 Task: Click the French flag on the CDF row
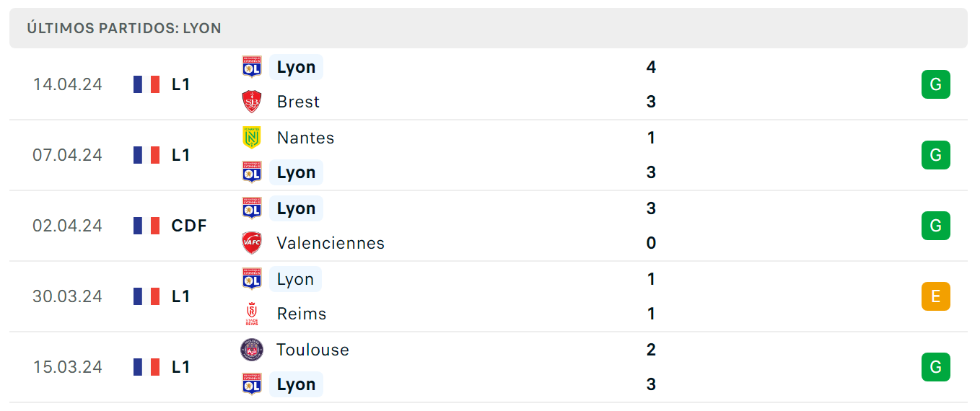(146, 226)
